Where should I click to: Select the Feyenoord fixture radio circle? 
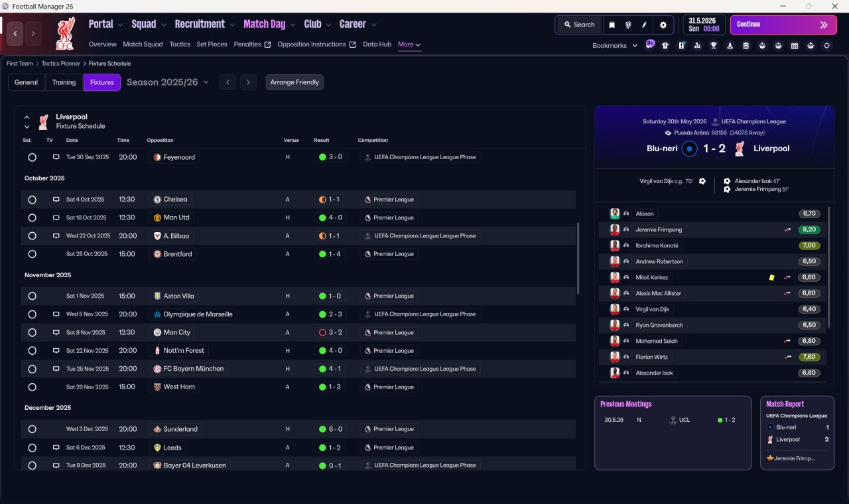[x=32, y=157]
